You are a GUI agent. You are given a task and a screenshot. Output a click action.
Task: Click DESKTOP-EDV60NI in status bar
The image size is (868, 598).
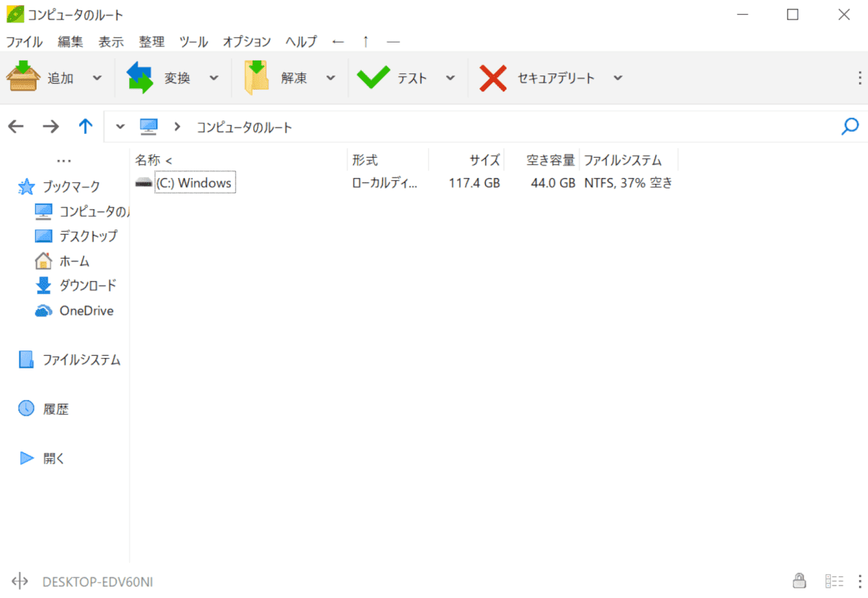click(x=97, y=582)
